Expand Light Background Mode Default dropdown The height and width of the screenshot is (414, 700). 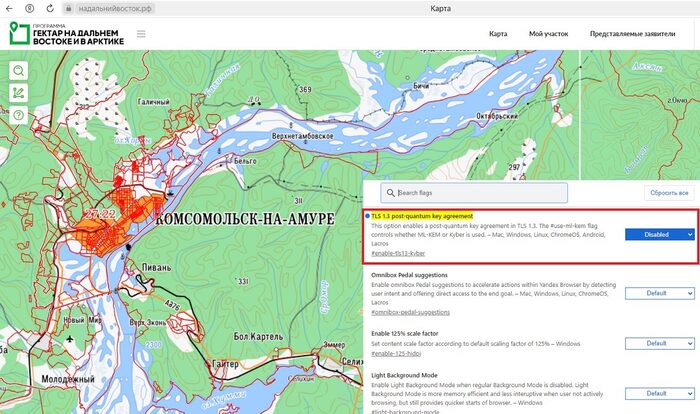pos(659,393)
